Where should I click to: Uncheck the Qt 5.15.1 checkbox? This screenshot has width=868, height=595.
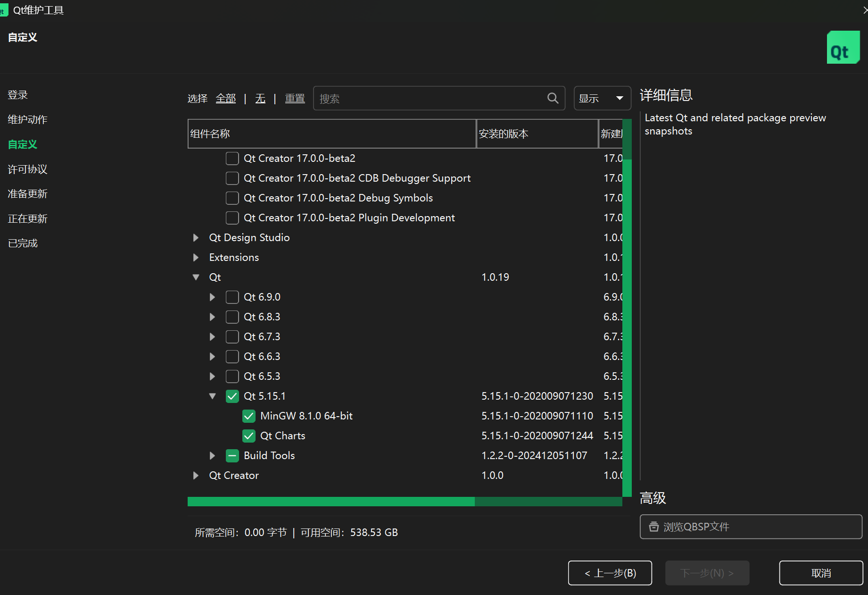[232, 396]
